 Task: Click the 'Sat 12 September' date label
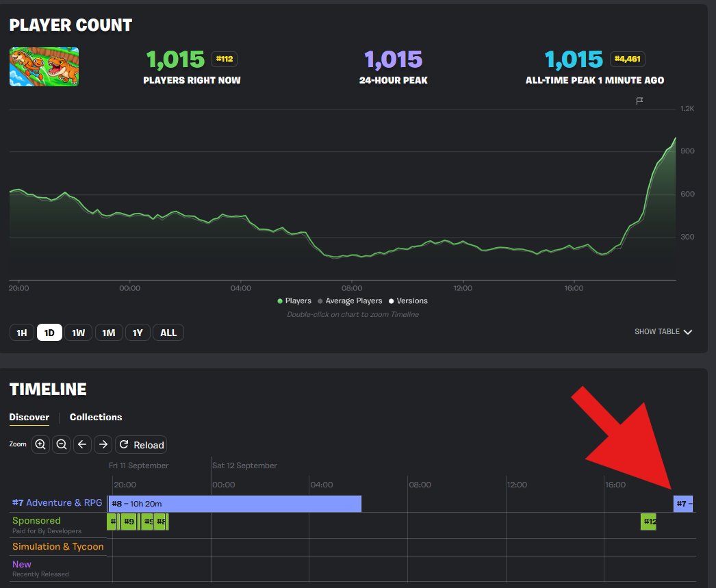tap(244, 465)
